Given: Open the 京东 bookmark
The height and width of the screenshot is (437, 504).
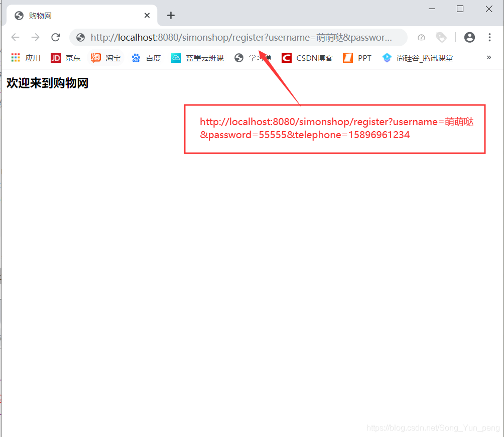Looking at the screenshot, I should point(66,58).
